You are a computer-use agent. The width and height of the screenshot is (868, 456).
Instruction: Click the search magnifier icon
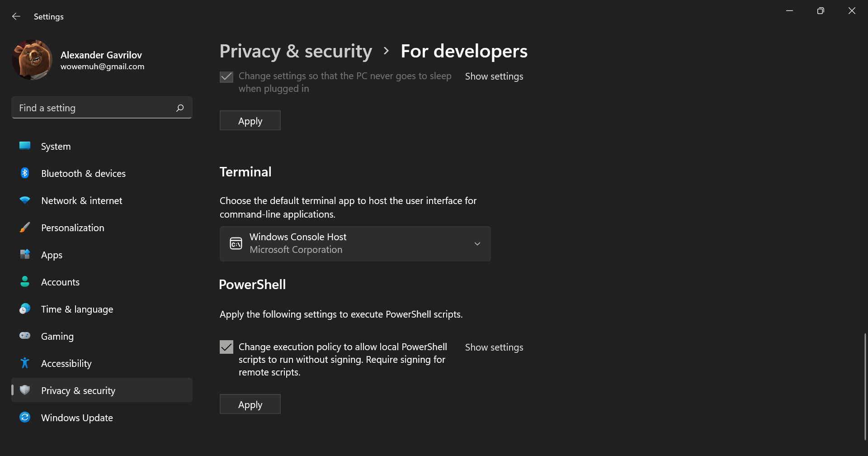click(180, 108)
